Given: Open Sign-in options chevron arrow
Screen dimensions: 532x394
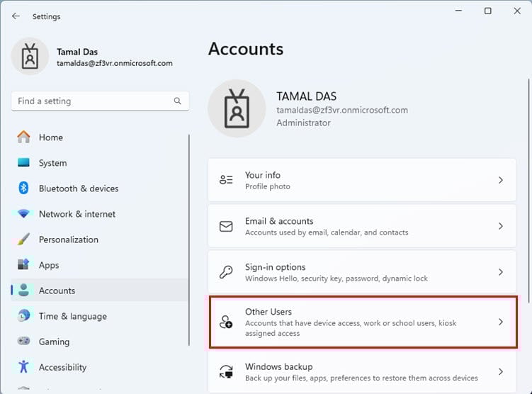Looking at the screenshot, I should coord(500,272).
